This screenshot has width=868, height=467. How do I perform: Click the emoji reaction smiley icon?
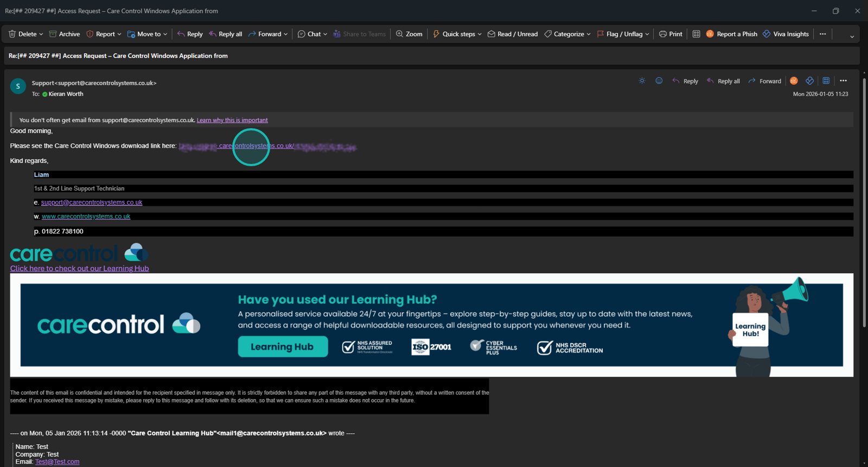(659, 81)
